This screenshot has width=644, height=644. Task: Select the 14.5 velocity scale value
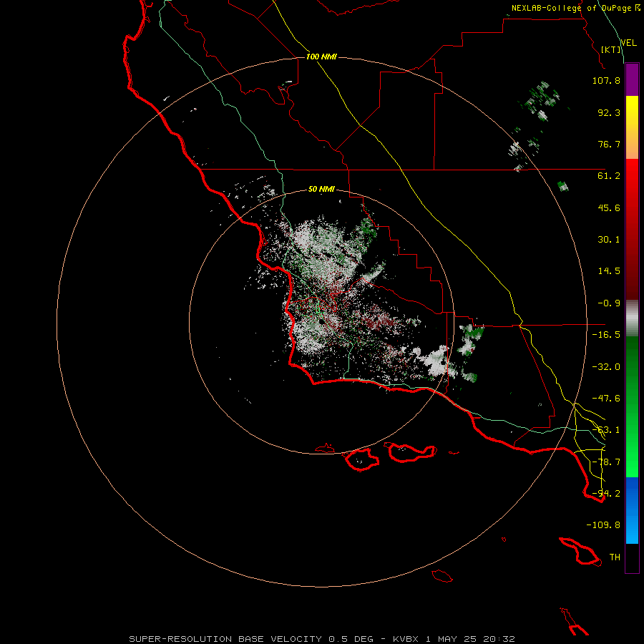pyautogui.click(x=609, y=271)
